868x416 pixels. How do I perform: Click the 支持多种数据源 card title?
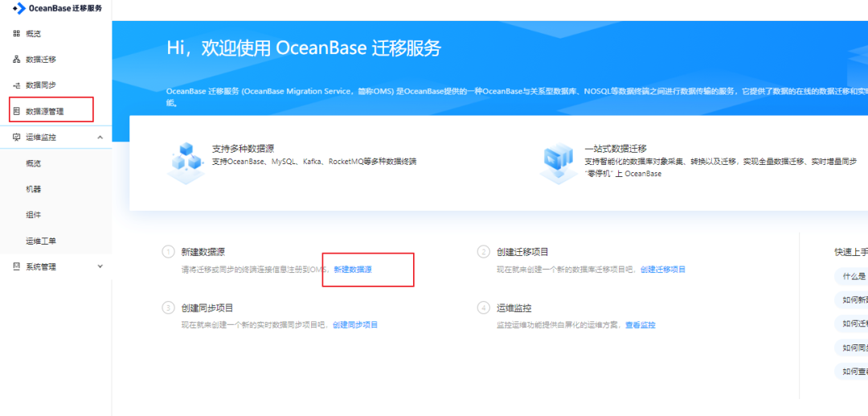(243, 149)
